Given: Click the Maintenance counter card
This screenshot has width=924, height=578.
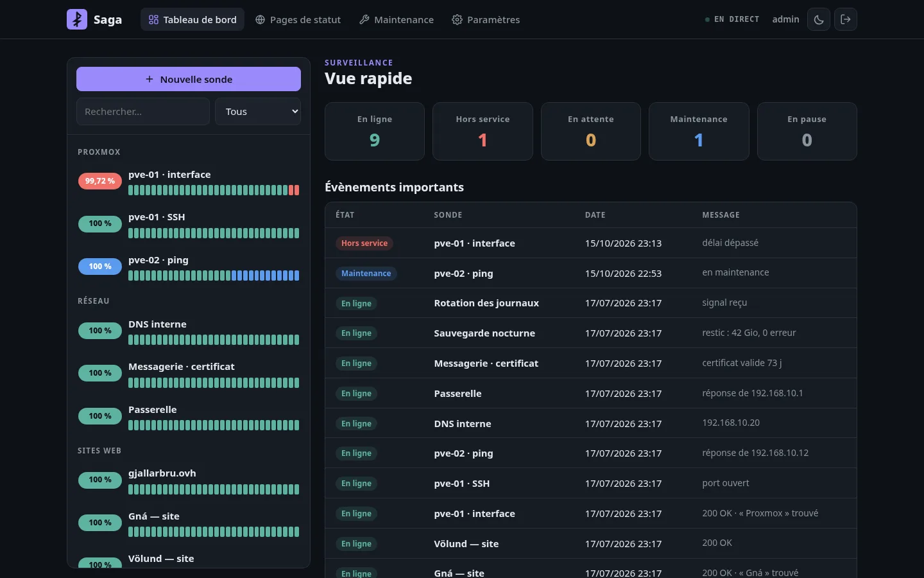Looking at the screenshot, I should (x=699, y=131).
